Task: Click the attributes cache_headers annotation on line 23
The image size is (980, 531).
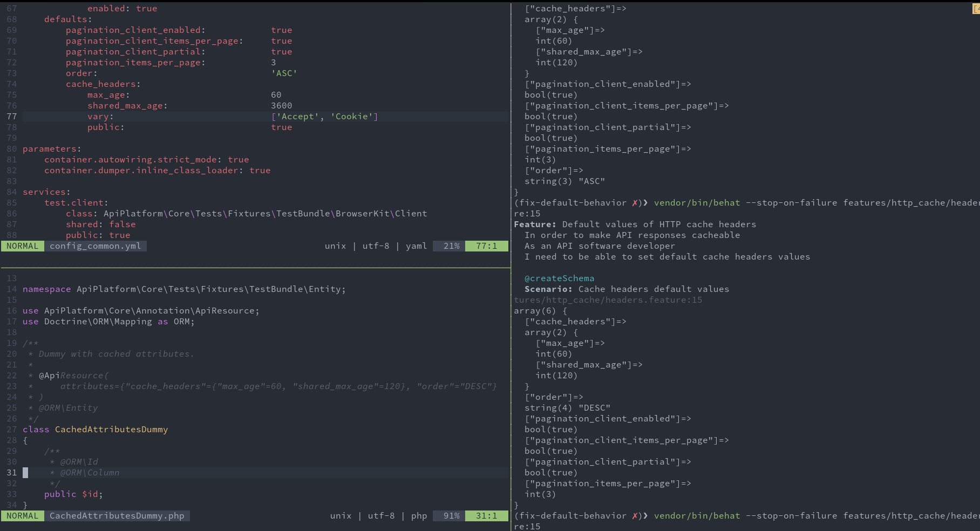Action: pos(279,386)
